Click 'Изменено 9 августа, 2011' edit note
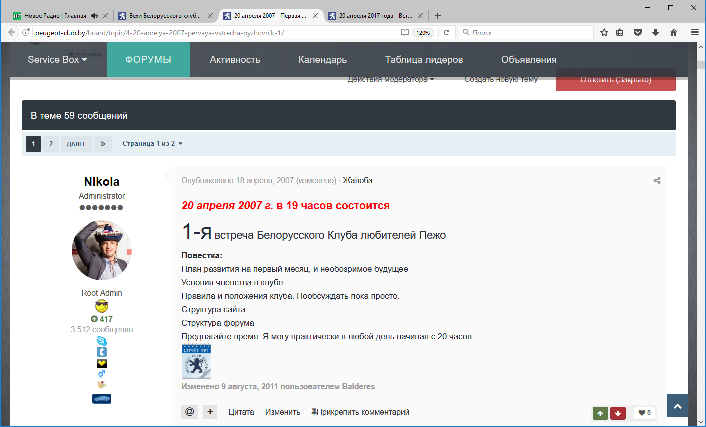This screenshot has height=427, width=706. (278, 386)
